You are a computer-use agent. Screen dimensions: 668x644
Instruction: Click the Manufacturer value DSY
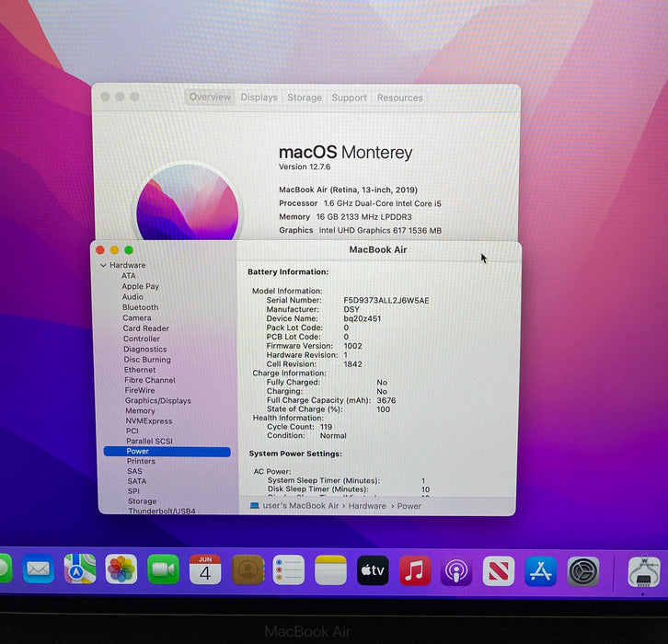pyautogui.click(x=351, y=309)
